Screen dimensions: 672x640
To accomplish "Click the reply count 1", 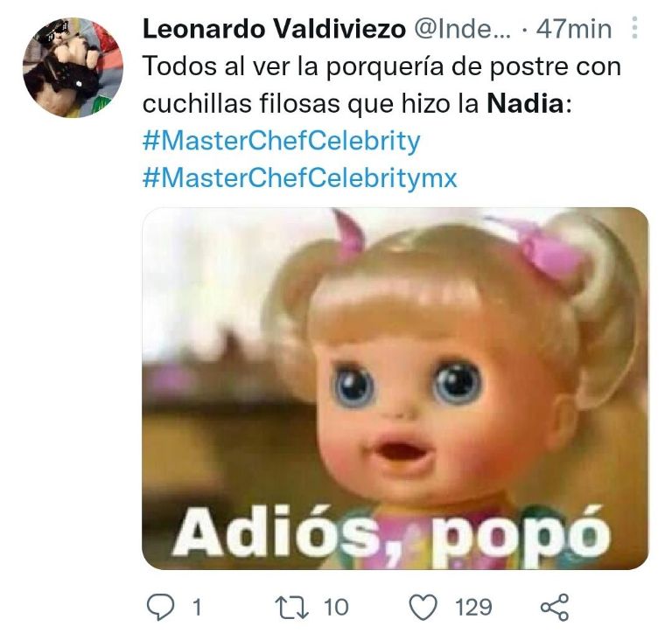I will (197, 608).
